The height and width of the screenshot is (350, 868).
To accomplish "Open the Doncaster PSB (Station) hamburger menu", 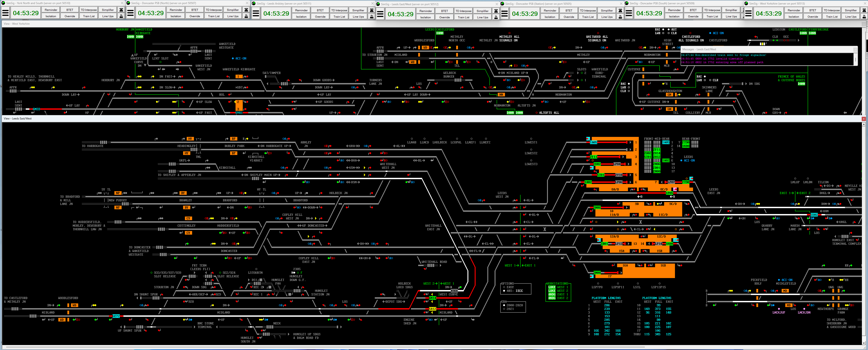I will click(x=505, y=14).
